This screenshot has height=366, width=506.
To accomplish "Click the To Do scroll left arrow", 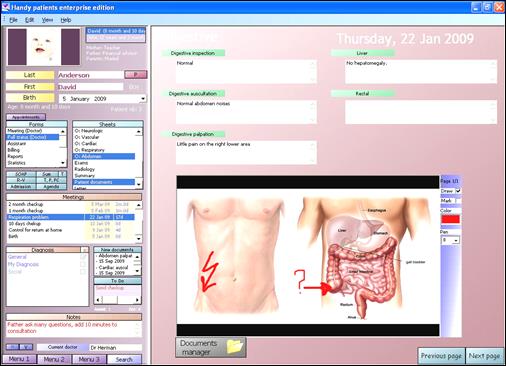I will tap(98, 300).
